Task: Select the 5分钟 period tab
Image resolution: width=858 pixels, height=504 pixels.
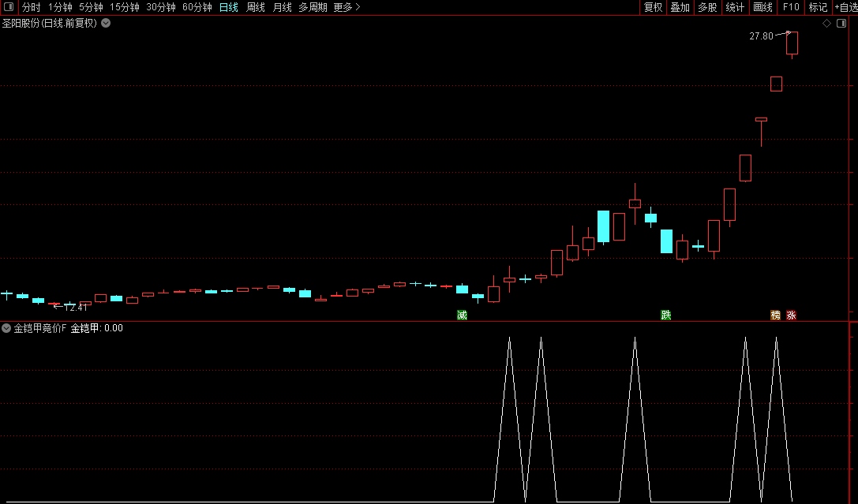Action: pyautogui.click(x=91, y=8)
